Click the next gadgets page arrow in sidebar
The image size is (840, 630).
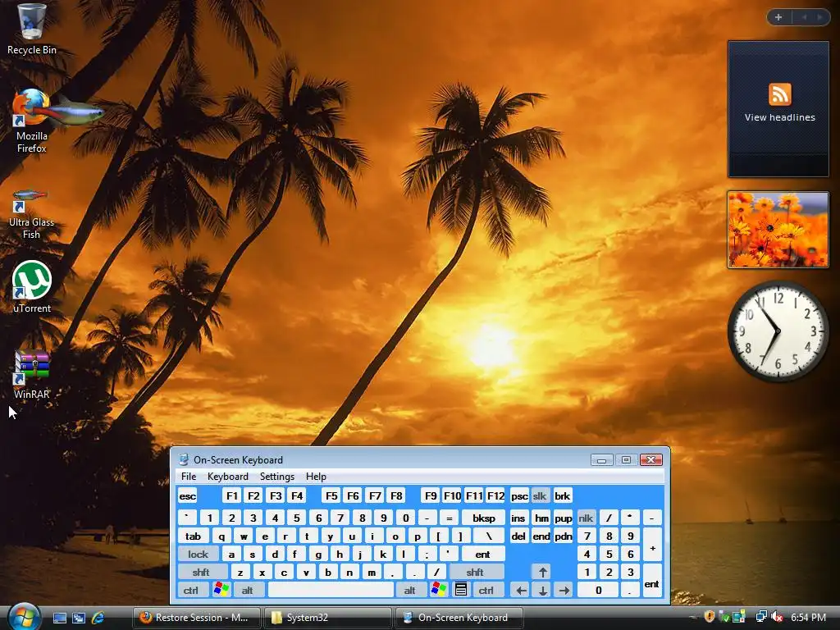pos(819,17)
